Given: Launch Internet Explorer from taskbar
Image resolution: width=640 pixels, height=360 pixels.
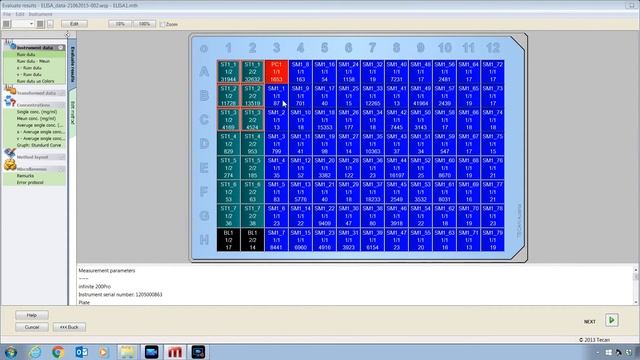Looking at the screenshot, I should click(35, 352).
